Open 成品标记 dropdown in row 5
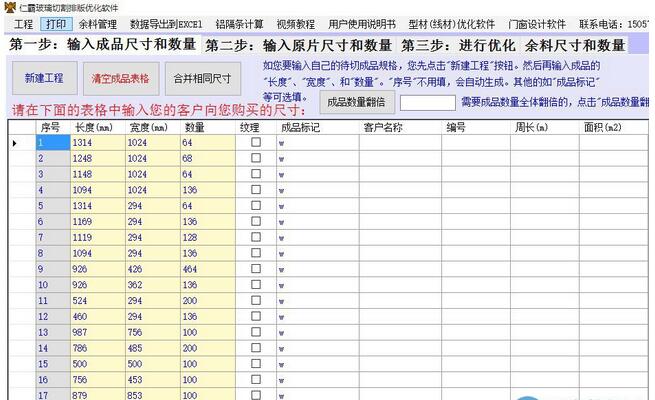The height and width of the screenshot is (400, 655). tap(281, 207)
